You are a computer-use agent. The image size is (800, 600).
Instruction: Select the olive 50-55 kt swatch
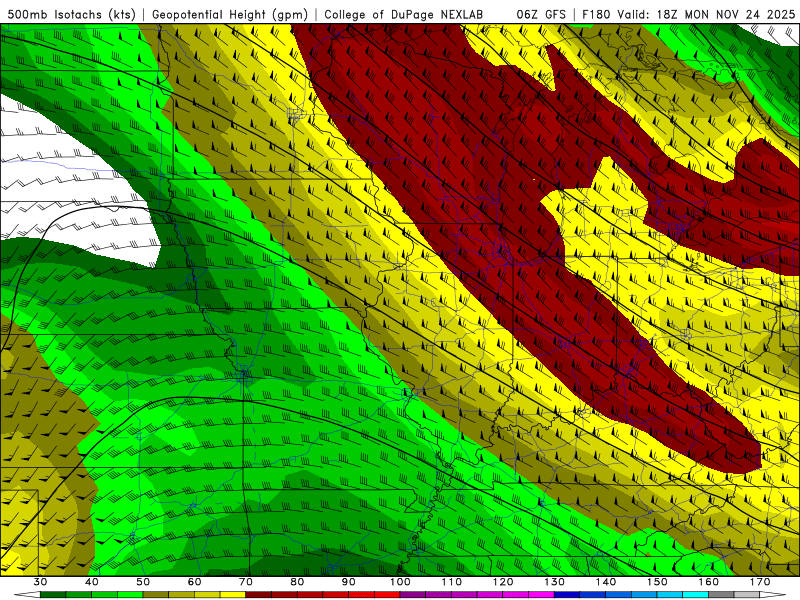(156, 595)
